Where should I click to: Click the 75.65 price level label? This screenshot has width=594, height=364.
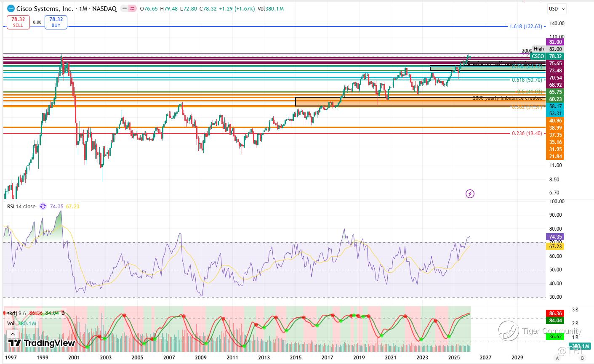[x=554, y=64]
